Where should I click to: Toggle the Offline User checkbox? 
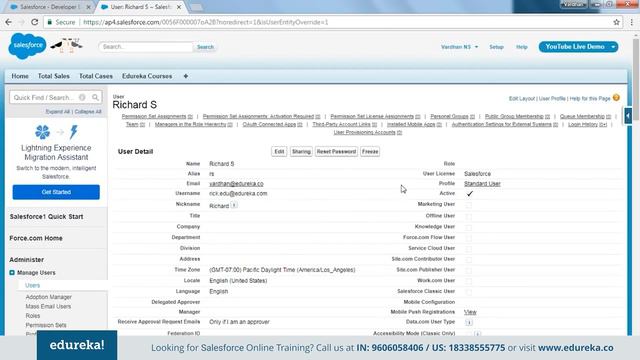(469, 216)
